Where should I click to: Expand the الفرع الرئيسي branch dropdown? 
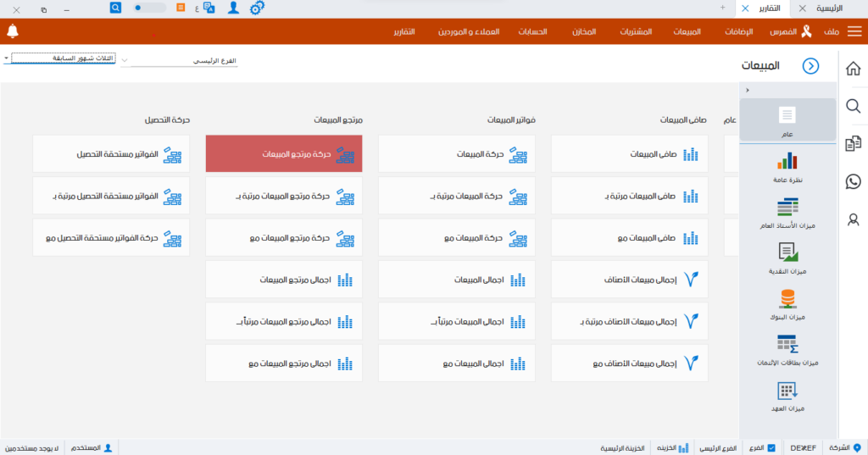click(125, 61)
